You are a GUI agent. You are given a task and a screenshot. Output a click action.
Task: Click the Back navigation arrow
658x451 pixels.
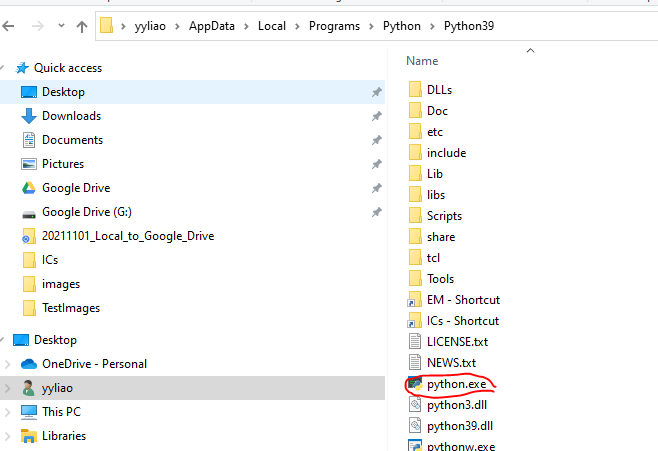pos(13,25)
